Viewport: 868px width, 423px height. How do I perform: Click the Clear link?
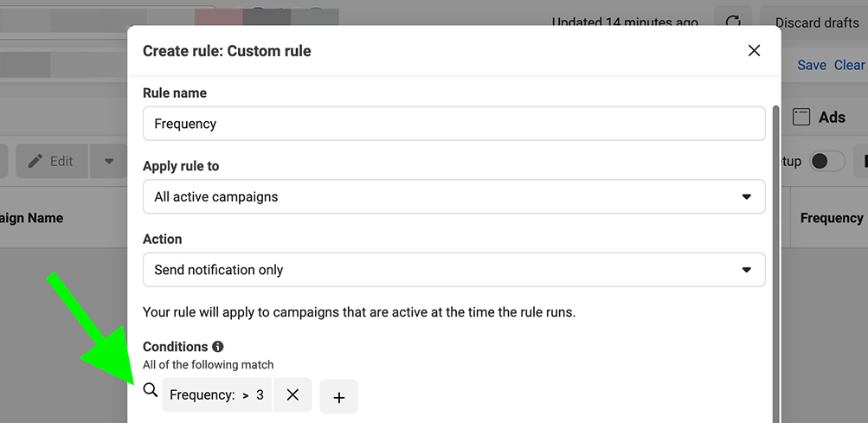849,65
